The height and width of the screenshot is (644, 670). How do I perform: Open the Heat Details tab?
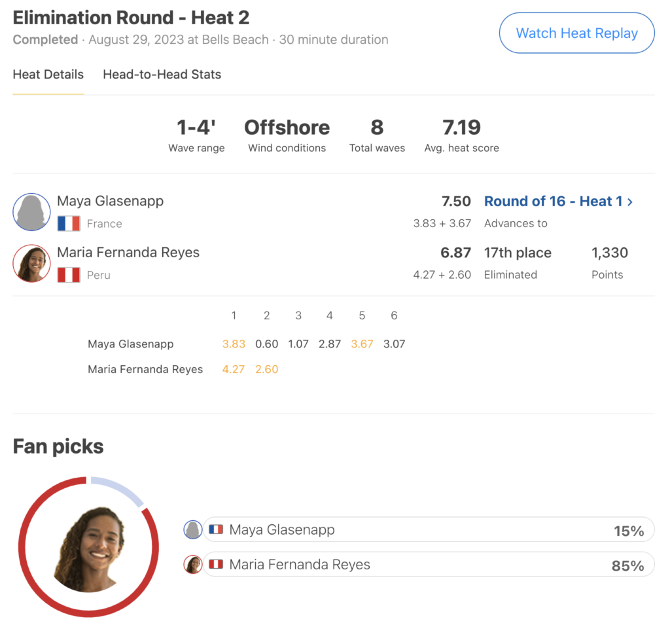point(48,75)
